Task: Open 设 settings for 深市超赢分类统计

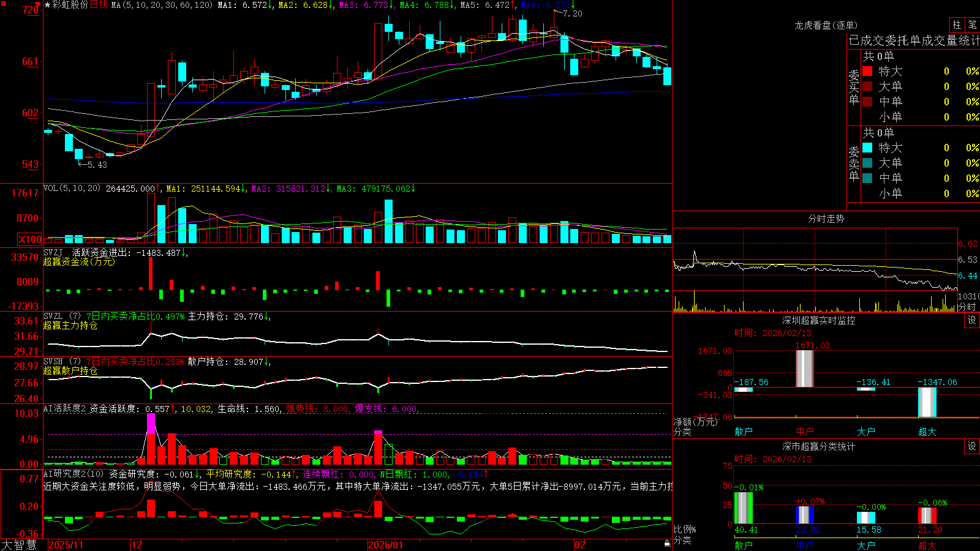Action: [x=972, y=446]
